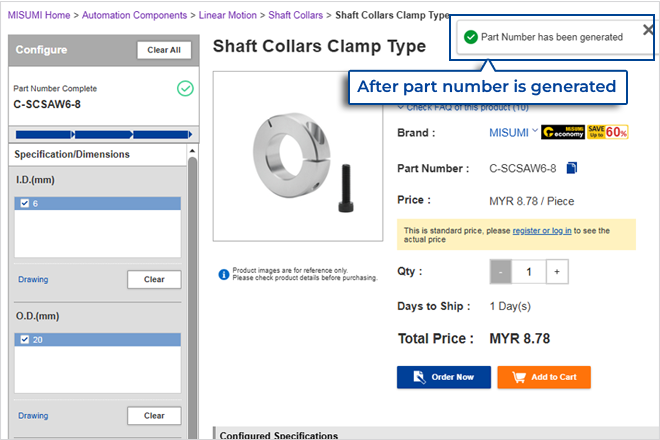Click green success icon in notification
This screenshot has height=440, width=660.
coord(471,36)
